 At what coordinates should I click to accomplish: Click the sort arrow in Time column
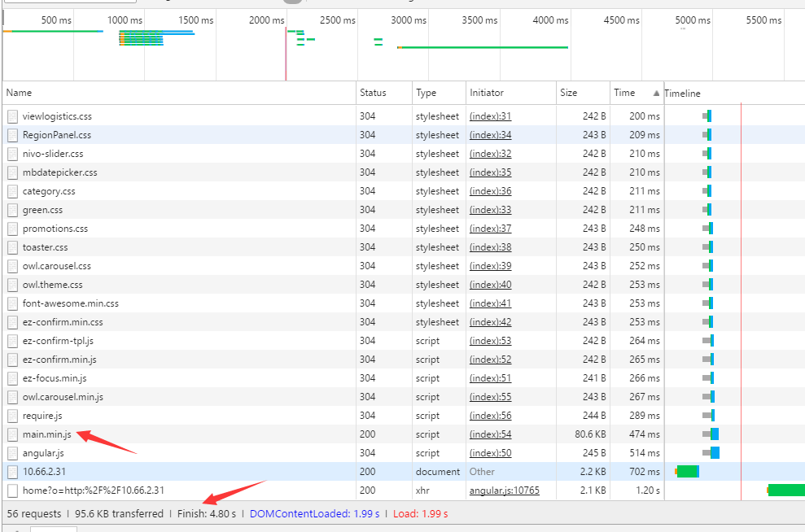tap(656, 93)
